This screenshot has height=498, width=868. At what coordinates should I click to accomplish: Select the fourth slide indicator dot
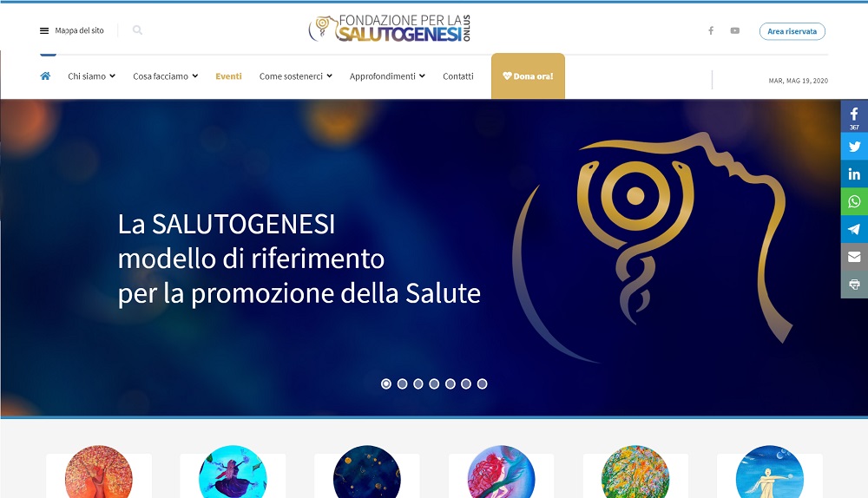pos(435,383)
